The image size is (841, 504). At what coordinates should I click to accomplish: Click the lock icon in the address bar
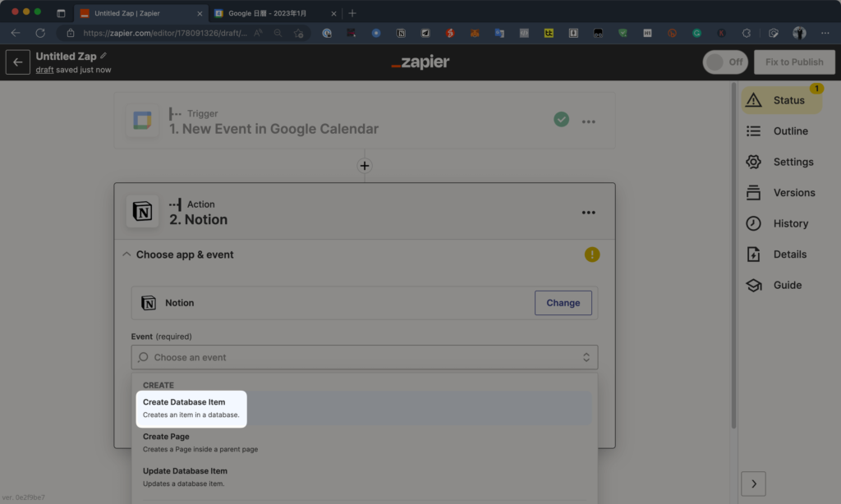[71, 33]
